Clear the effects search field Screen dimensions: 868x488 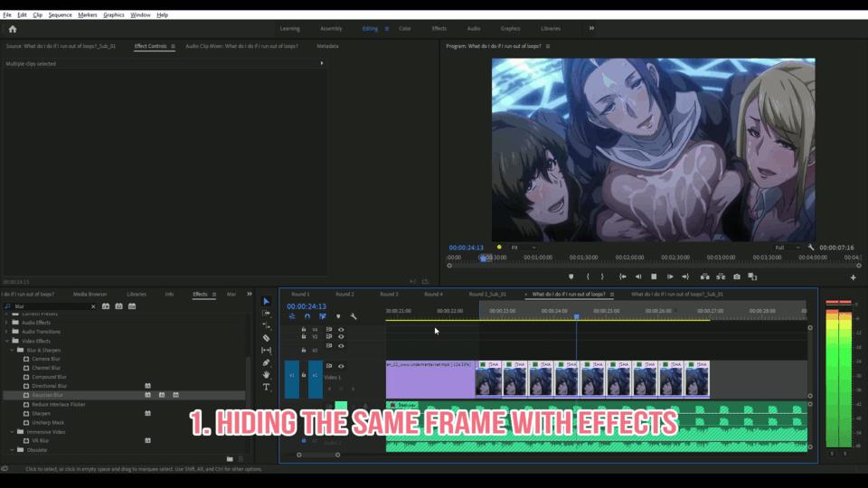92,306
